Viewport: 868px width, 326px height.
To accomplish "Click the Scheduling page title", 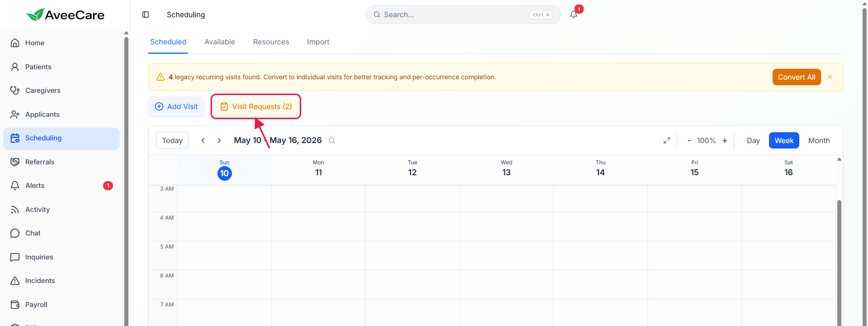I will (x=186, y=14).
